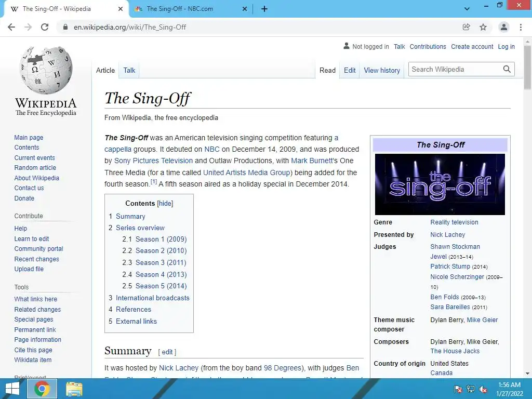Click the Wikipedia globe logo
The width and height of the screenshot is (532, 399).
click(46, 70)
